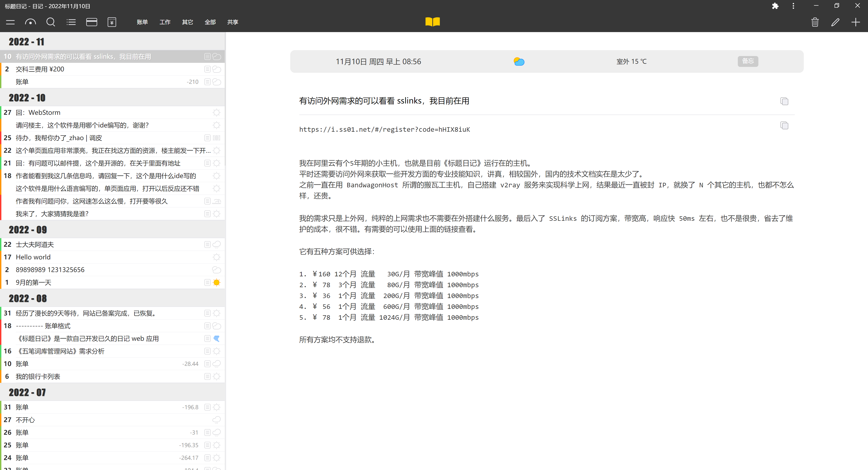The height and width of the screenshot is (470, 868).
Task: Delete the diary with the trash icon
Action: (815, 22)
